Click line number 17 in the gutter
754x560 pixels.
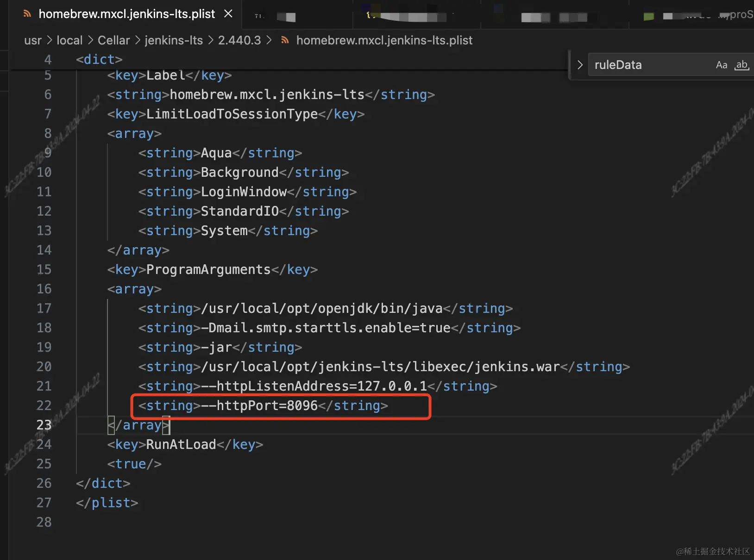(x=44, y=308)
